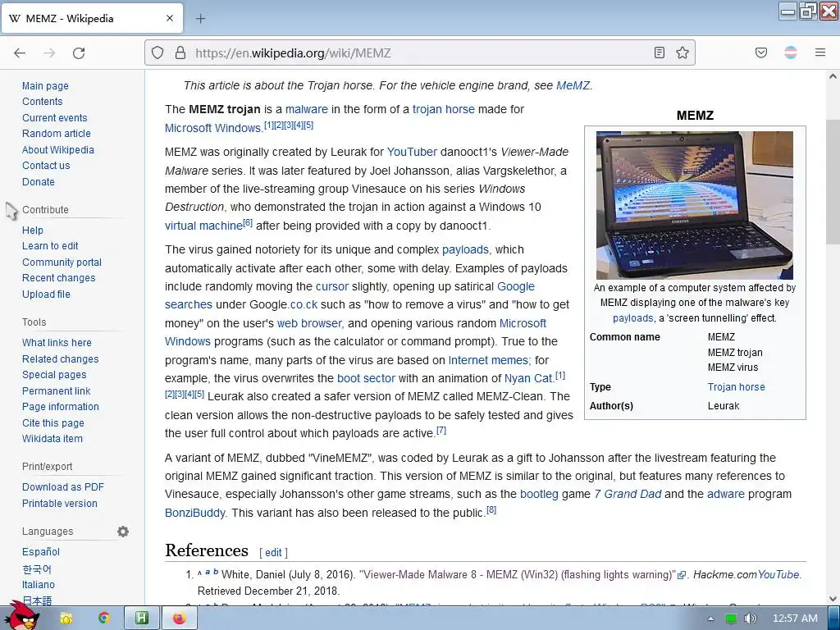Open the green H taskbar app
840x630 pixels.
[x=141, y=619]
